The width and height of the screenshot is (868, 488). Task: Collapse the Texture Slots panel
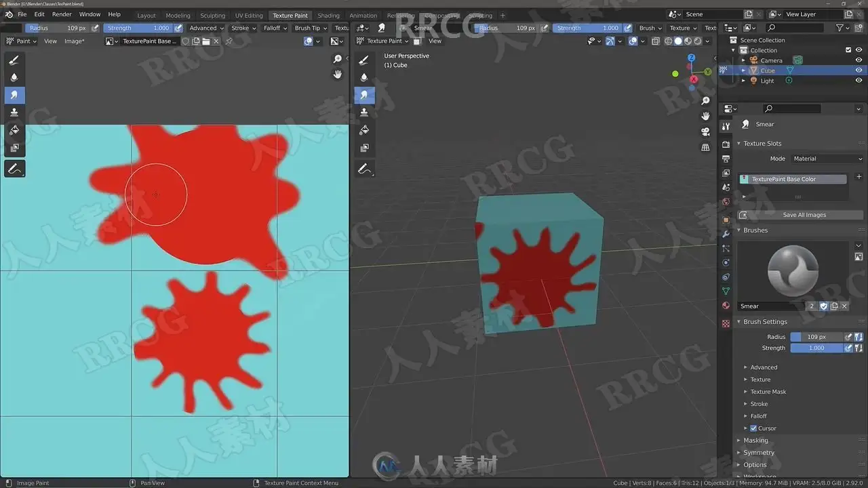tap(762, 144)
